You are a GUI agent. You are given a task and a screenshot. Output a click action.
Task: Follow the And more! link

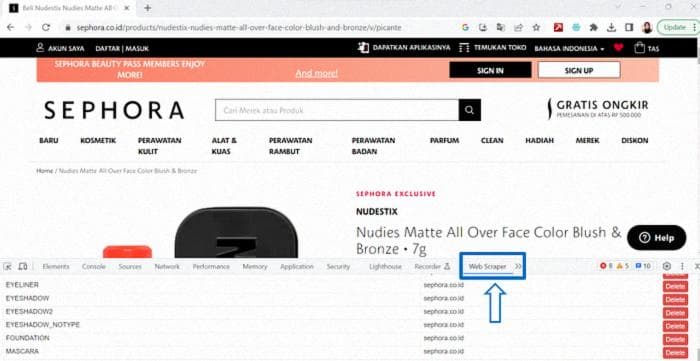(317, 74)
